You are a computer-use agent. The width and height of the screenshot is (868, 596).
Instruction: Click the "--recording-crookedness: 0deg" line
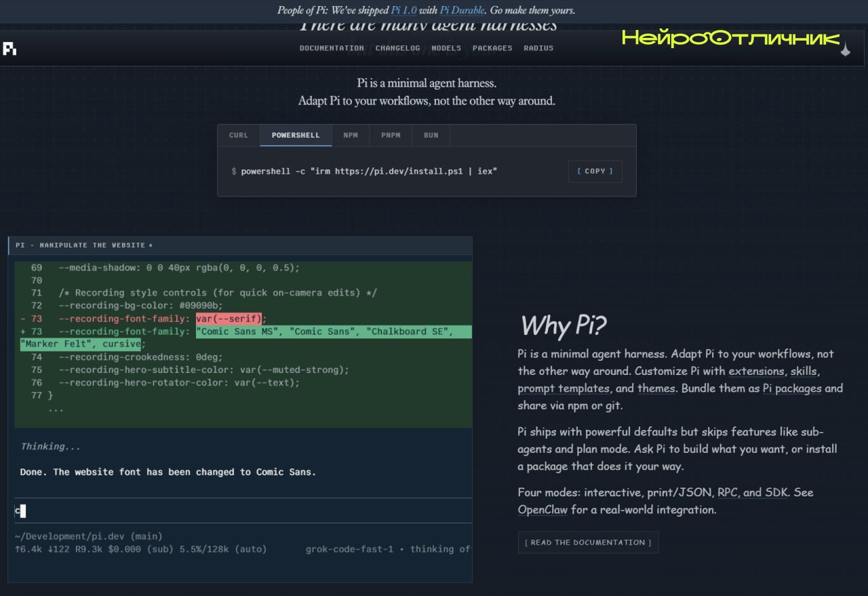pyautogui.click(x=140, y=357)
